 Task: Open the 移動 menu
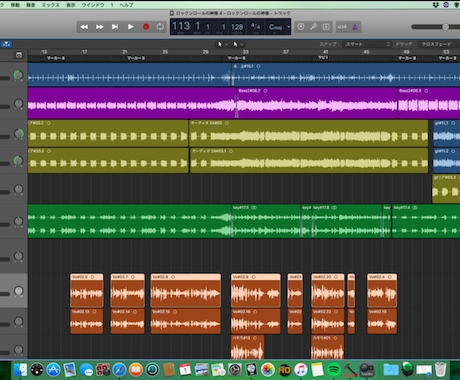pos(15,5)
